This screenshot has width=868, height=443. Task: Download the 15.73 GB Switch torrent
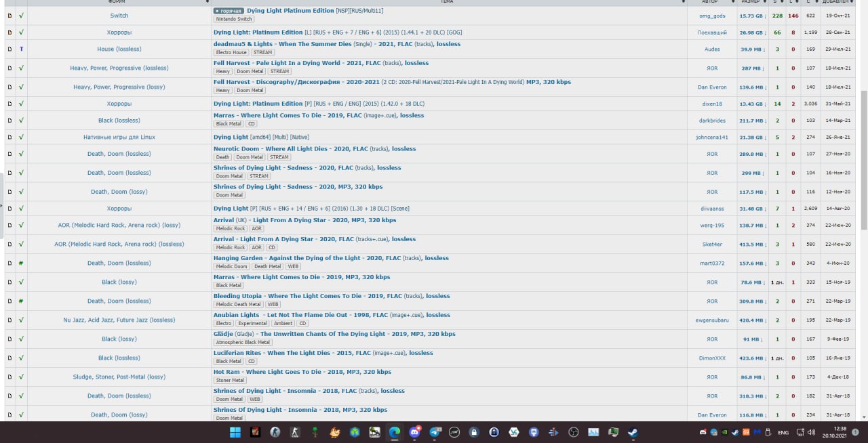[753, 16]
